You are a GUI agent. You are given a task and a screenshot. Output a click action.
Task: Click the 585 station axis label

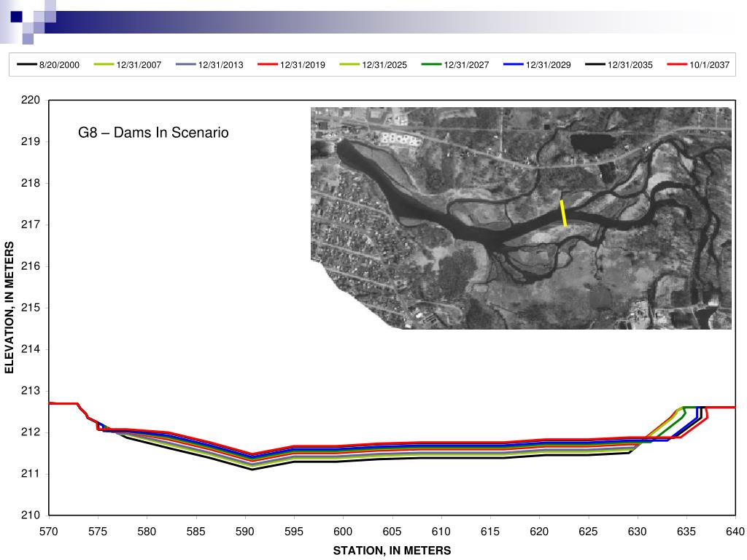click(x=196, y=532)
